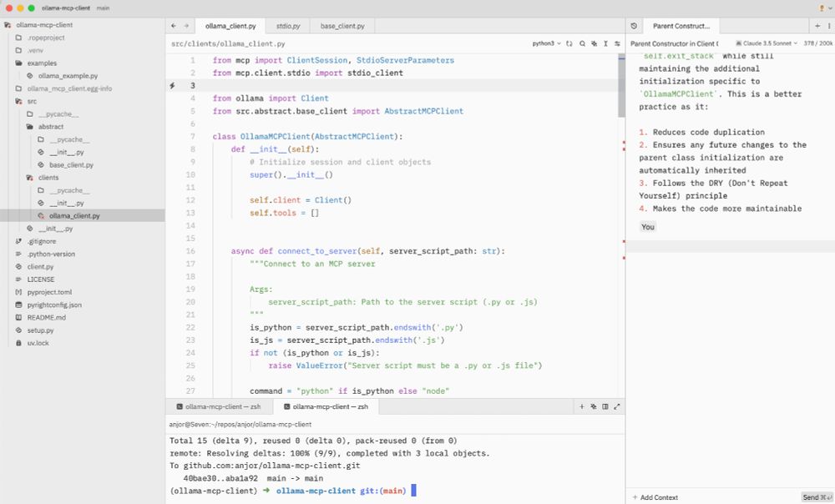Click Add Context in assistant panel
835x504 pixels.
(x=655, y=497)
